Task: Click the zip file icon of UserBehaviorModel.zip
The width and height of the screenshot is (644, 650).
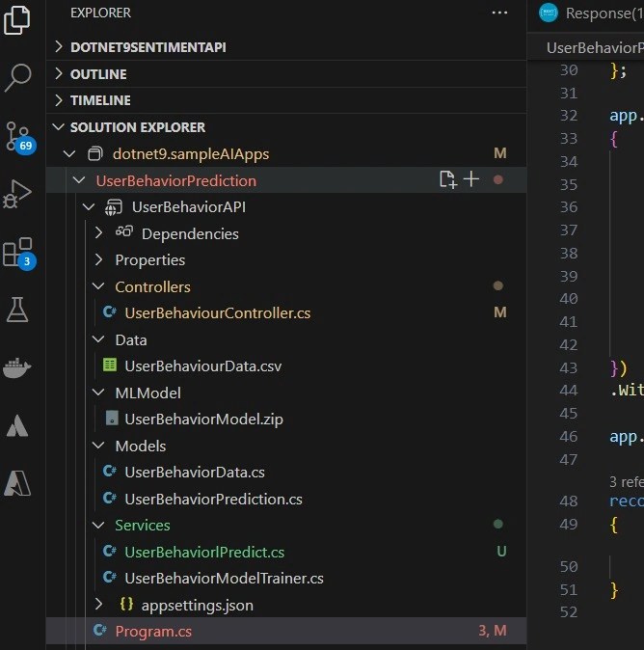Action: 112,418
